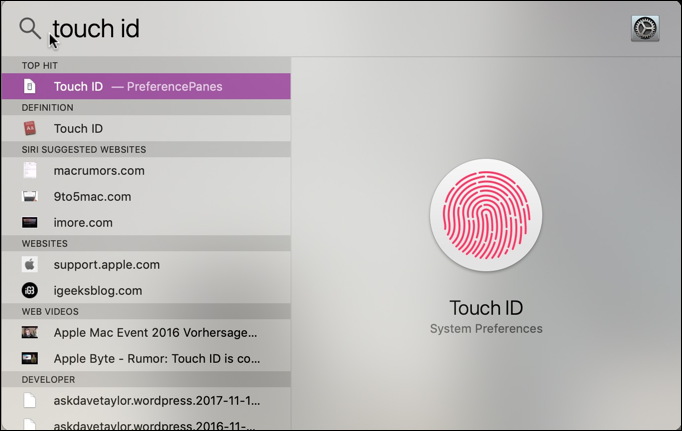Image resolution: width=682 pixels, height=431 pixels.
Task: Select askdavetaylor.wordpress.2017-11 developer file
Action: 146,400
